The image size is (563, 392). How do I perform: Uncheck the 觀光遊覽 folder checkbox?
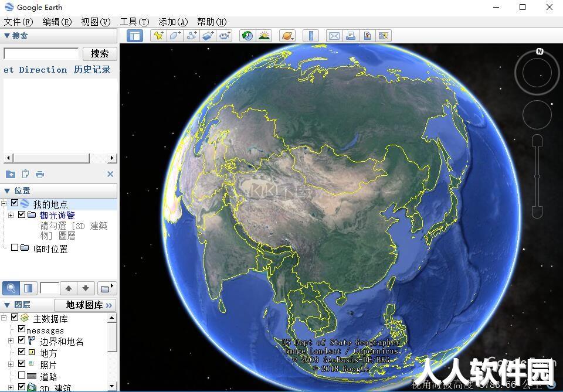[22, 214]
